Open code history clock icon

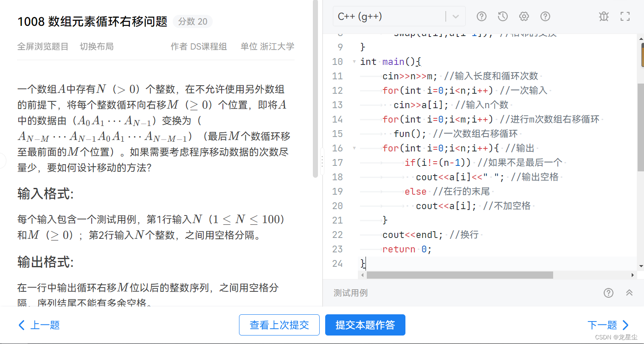[x=503, y=17]
